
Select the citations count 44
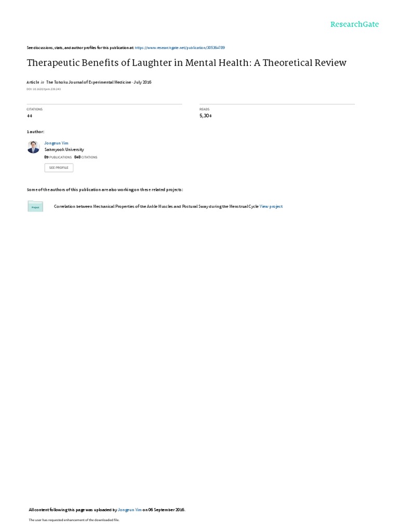[30, 116]
